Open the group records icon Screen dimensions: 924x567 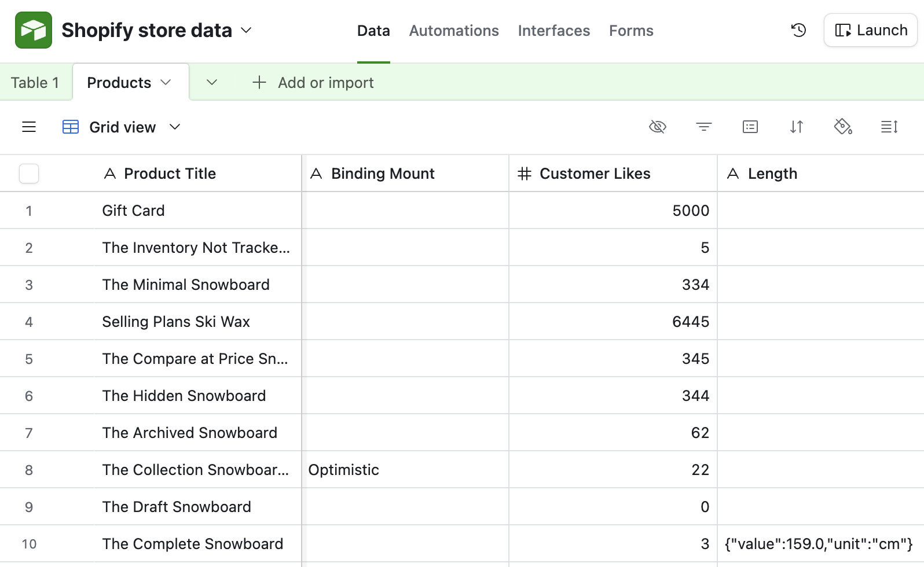tap(750, 127)
